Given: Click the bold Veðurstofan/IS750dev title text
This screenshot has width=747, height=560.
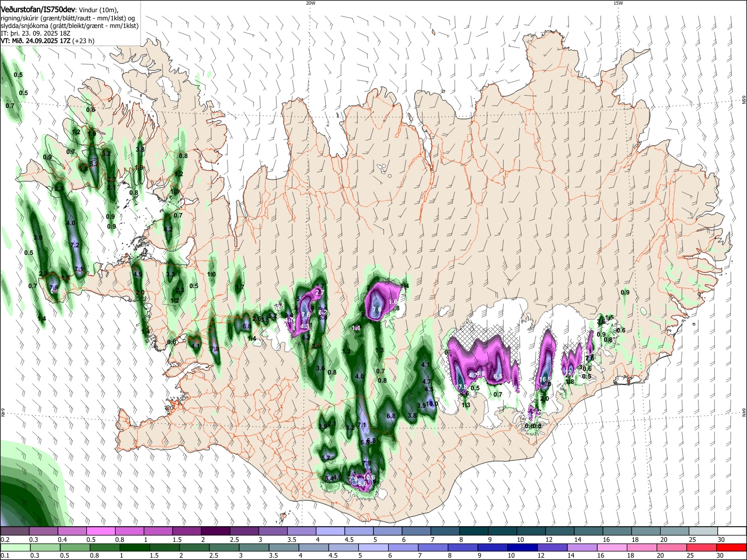Looking at the screenshot, I should point(37,9).
